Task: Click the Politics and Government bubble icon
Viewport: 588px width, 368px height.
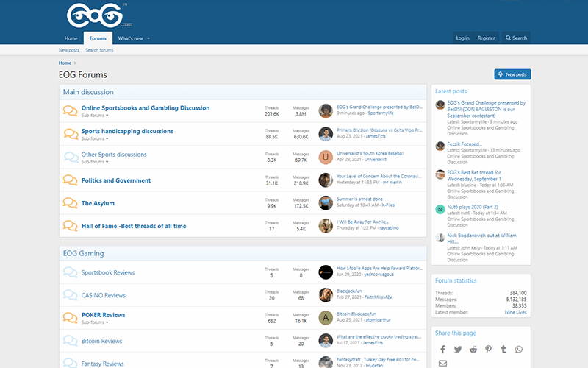Action: [x=70, y=180]
